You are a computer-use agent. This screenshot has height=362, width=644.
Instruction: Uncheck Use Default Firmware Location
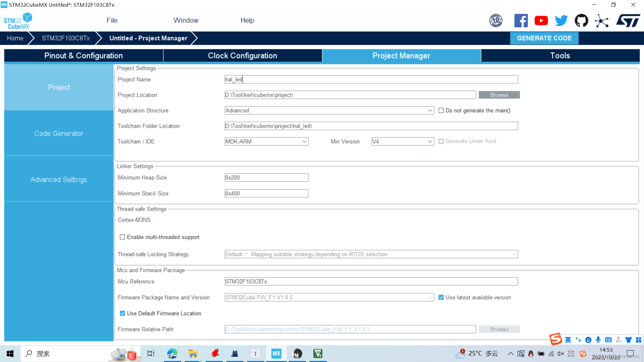122,313
